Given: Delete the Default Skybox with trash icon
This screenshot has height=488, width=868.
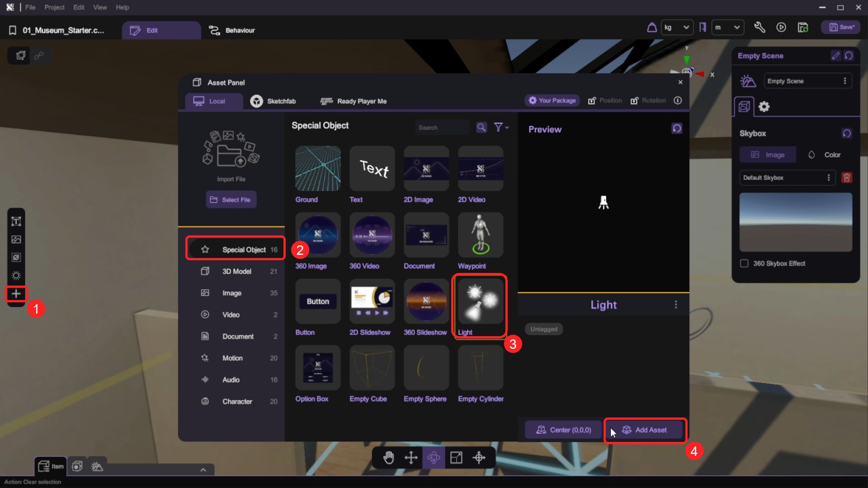Looking at the screenshot, I should tap(847, 178).
